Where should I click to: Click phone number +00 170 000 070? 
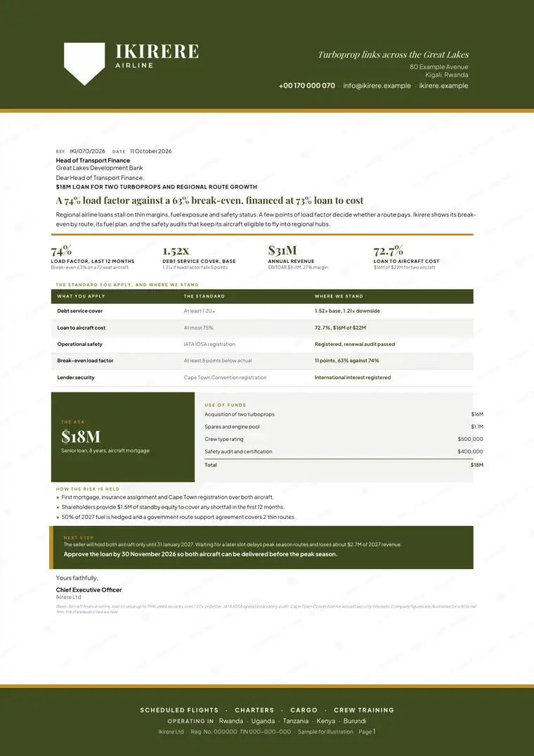(x=307, y=86)
